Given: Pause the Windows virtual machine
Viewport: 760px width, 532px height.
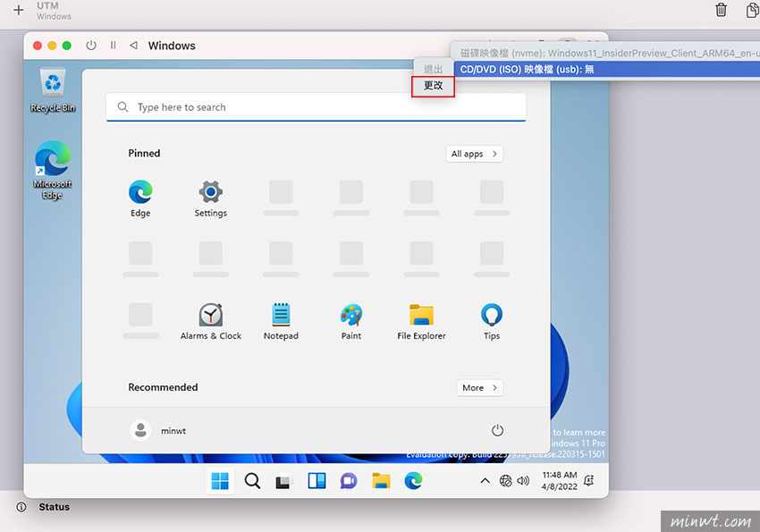Looking at the screenshot, I should 113,46.
